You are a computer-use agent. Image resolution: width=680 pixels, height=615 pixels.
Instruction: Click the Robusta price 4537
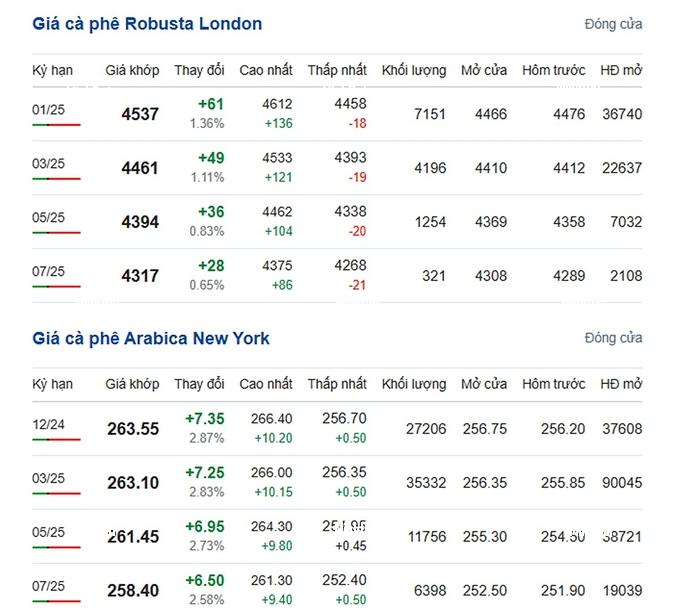(x=140, y=114)
